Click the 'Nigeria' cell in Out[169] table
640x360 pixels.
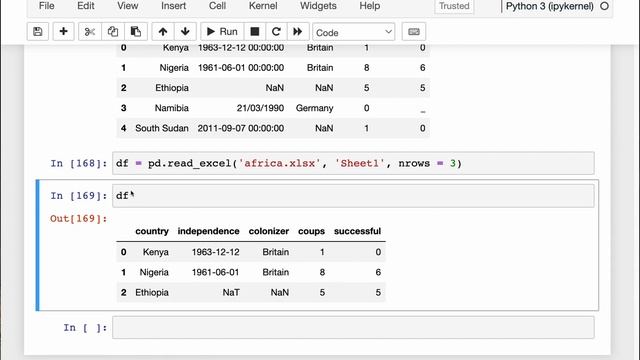coord(154,272)
